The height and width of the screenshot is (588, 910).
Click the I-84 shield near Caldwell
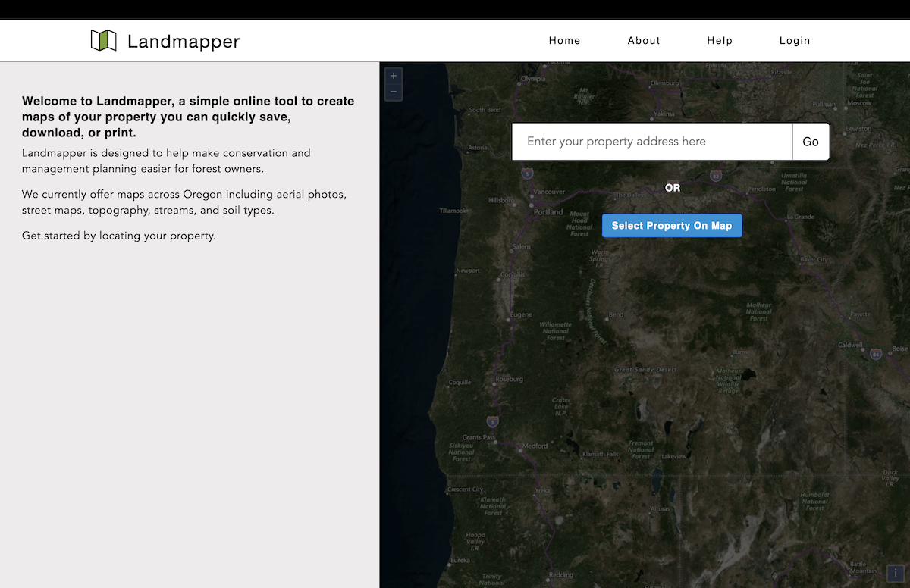click(876, 353)
